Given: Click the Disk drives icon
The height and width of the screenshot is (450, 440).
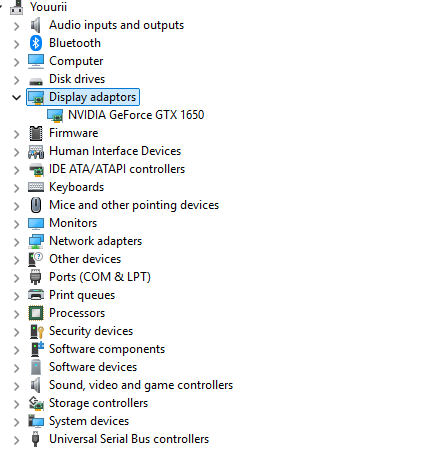Looking at the screenshot, I should tap(36, 81).
